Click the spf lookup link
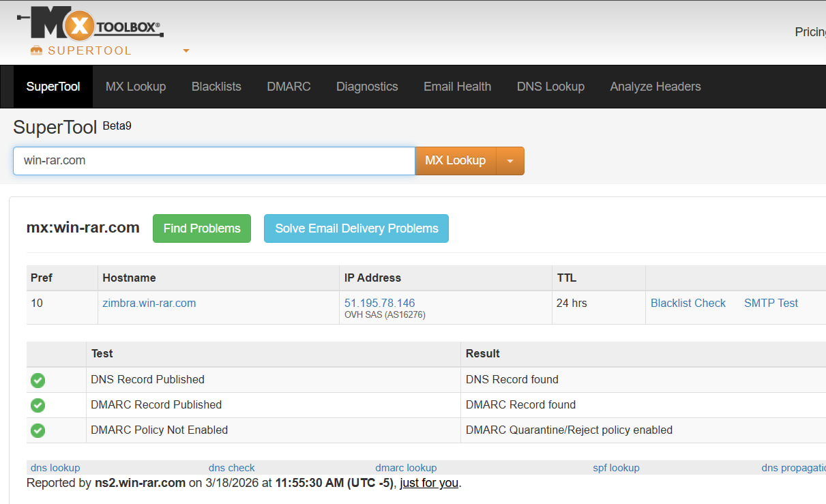Image resolution: width=826 pixels, height=504 pixels. 616,468
